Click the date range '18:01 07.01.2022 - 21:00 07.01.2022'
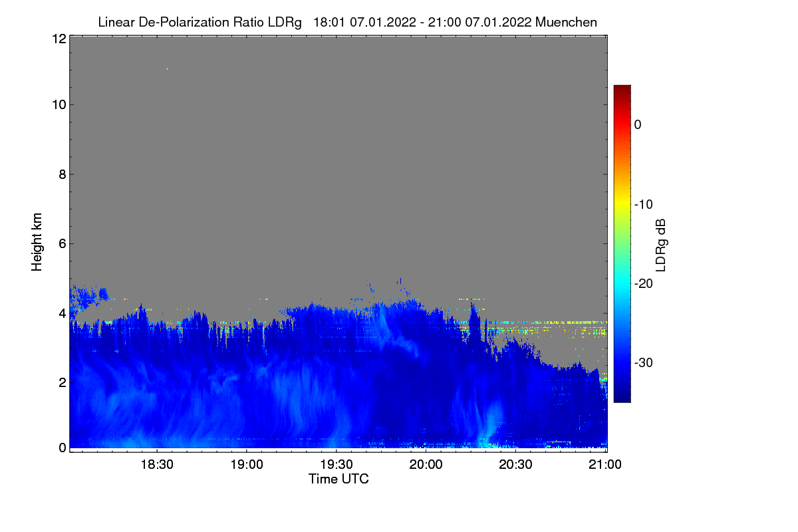The width and height of the screenshot is (798, 532). (422, 22)
